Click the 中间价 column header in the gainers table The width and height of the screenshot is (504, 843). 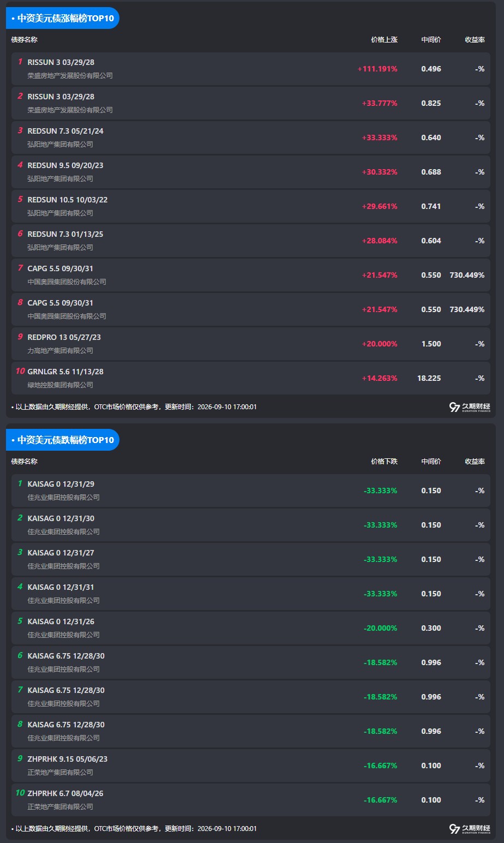pyautogui.click(x=431, y=40)
